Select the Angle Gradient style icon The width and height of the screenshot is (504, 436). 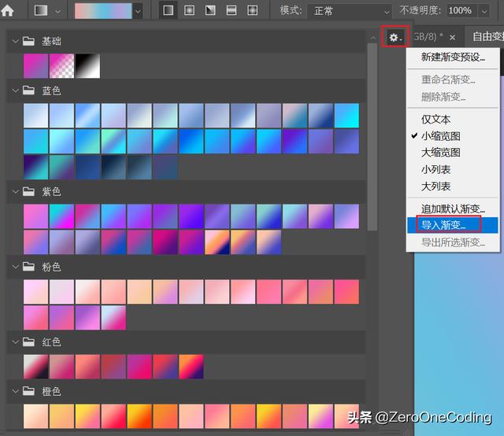(x=210, y=11)
